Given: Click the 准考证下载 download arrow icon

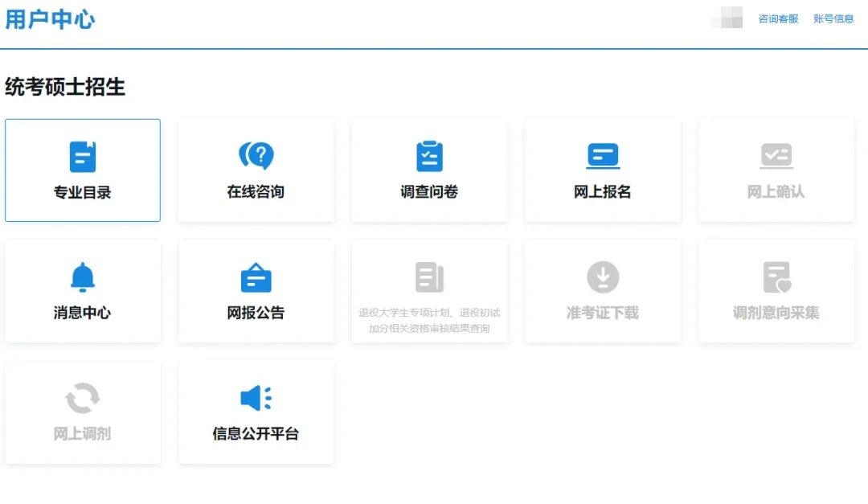Looking at the screenshot, I should (x=603, y=277).
